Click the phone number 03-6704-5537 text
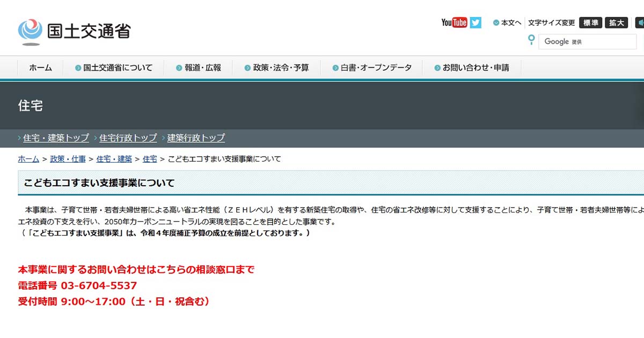This screenshot has width=644, height=338. 99,286
